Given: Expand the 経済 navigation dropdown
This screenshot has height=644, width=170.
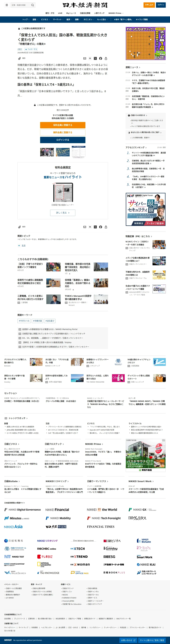Looking at the screenshot, I should pos(69,20).
